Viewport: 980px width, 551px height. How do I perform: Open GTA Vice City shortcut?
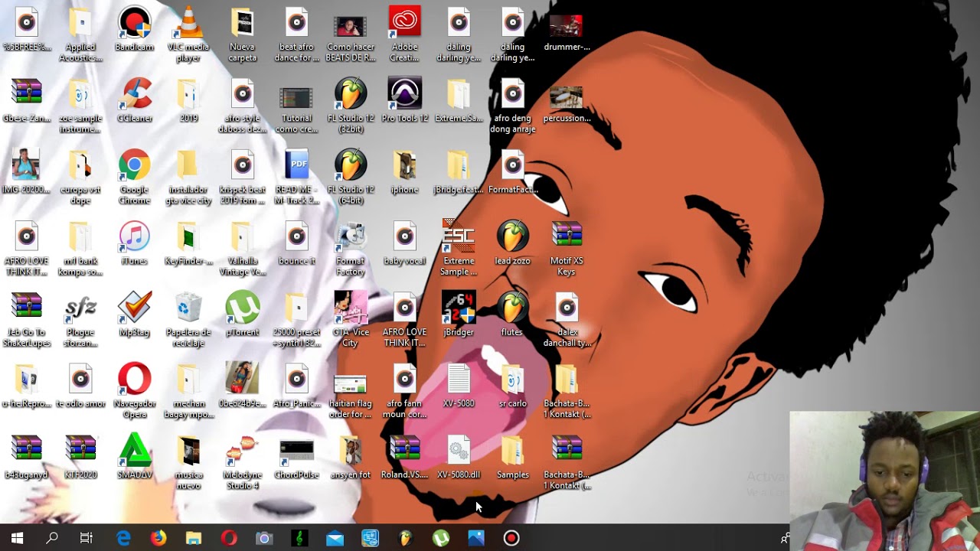click(x=351, y=319)
